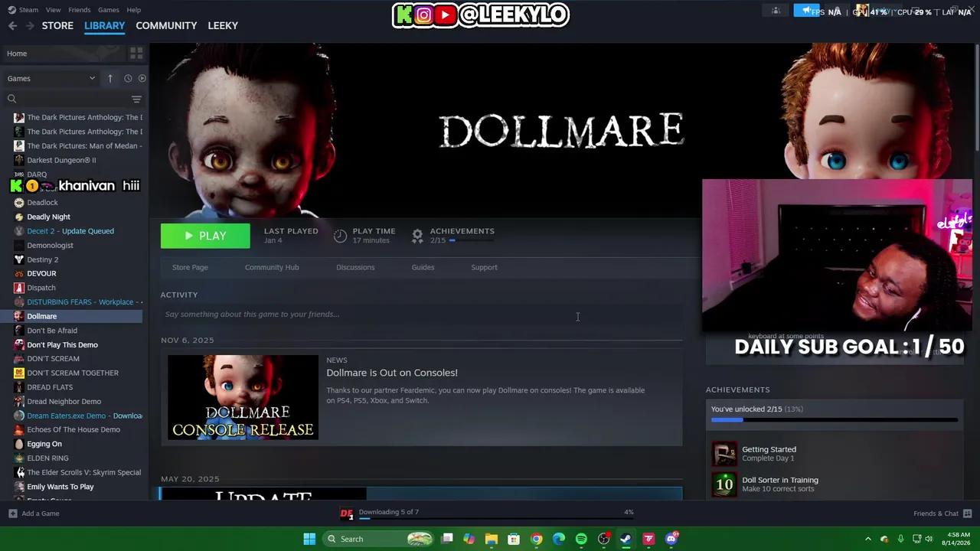
Task: Open File Explorer from the taskbar
Action: [492, 539]
